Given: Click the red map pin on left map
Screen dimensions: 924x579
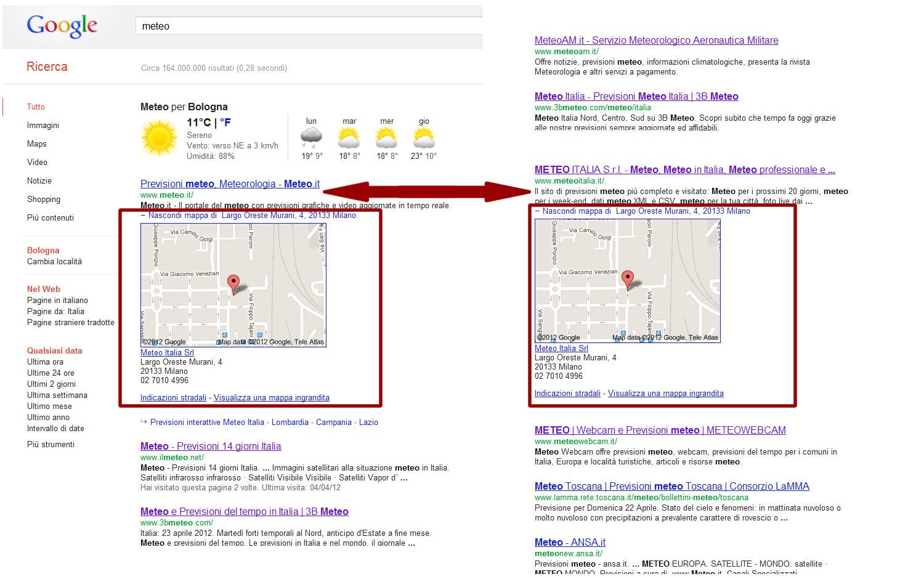Looking at the screenshot, I should pos(233,283).
